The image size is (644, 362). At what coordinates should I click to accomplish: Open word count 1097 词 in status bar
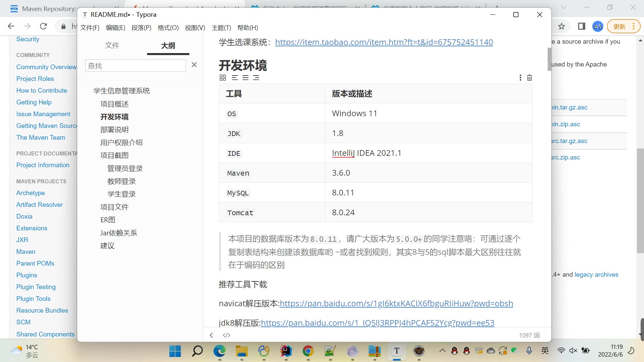point(529,335)
